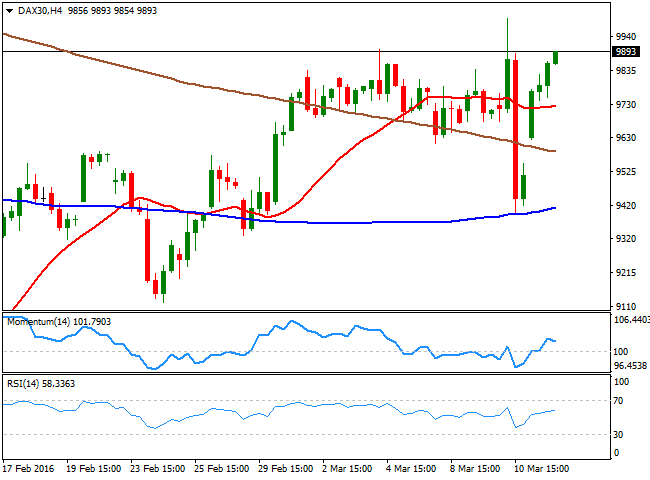The image size is (650, 480).
Task: Click the 9420 price axis label
Action: [626, 205]
